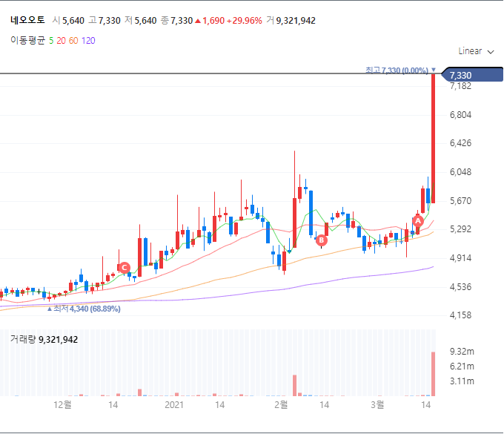Click the tall red limit-up candlestick
504x434 pixels.
tap(434, 138)
